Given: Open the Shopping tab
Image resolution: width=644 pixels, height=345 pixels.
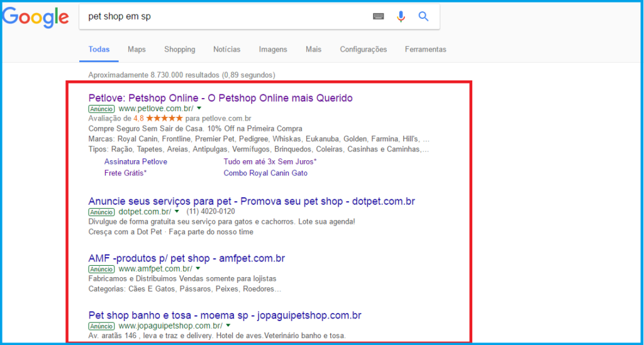Looking at the screenshot, I should (179, 49).
